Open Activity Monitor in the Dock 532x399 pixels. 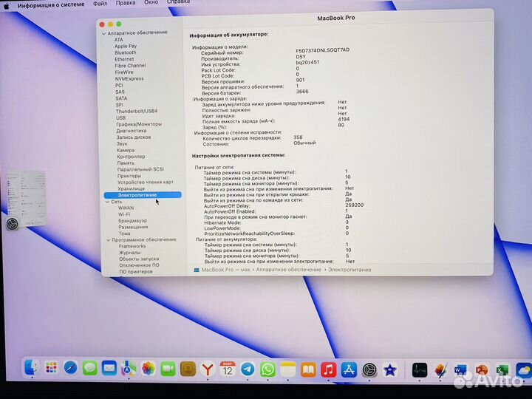tap(420, 370)
